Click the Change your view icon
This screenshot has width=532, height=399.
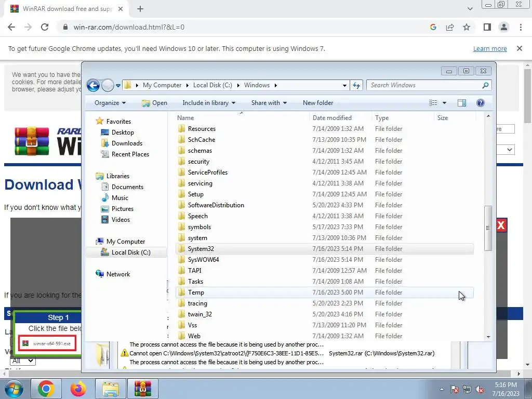click(x=433, y=103)
